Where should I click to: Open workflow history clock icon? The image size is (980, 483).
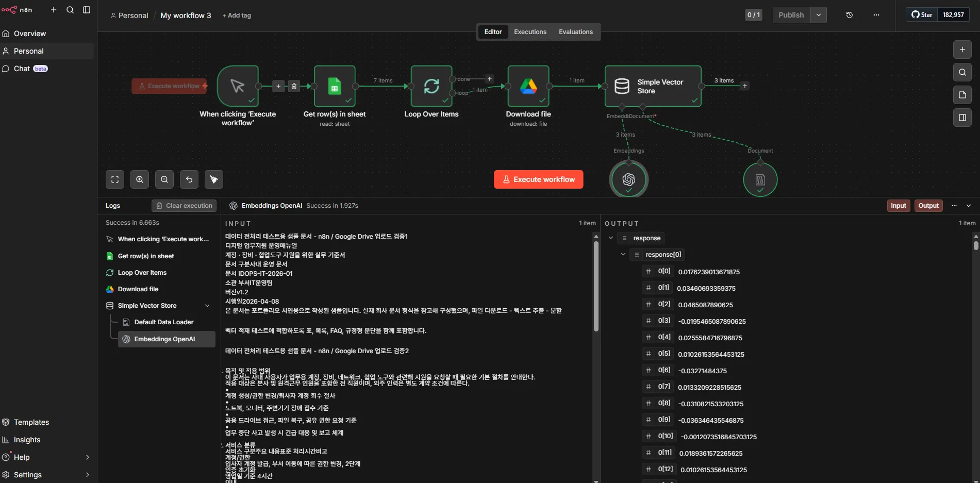coord(850,15)
